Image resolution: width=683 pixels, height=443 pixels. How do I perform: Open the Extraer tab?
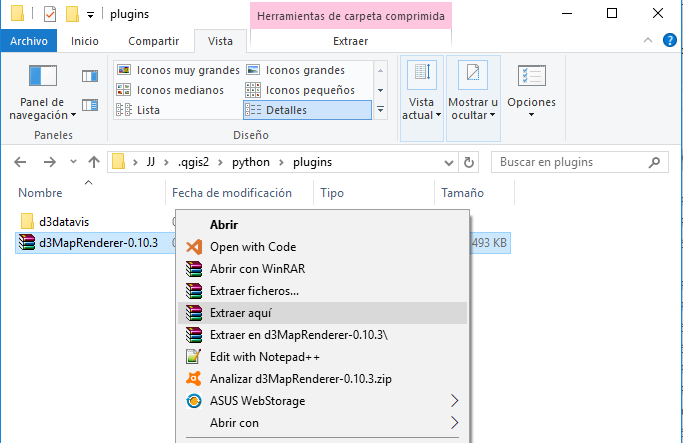pyautogui.click(x=351, y=41)
